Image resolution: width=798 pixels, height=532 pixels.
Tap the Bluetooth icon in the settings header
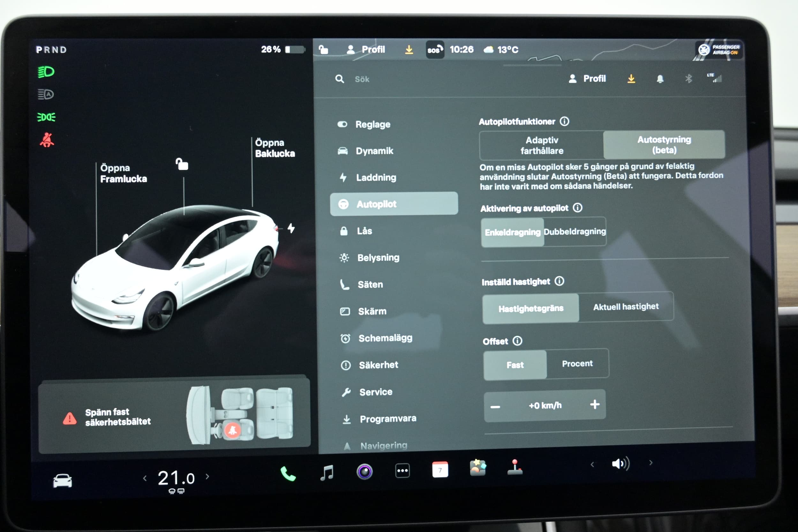pos(689,79)
